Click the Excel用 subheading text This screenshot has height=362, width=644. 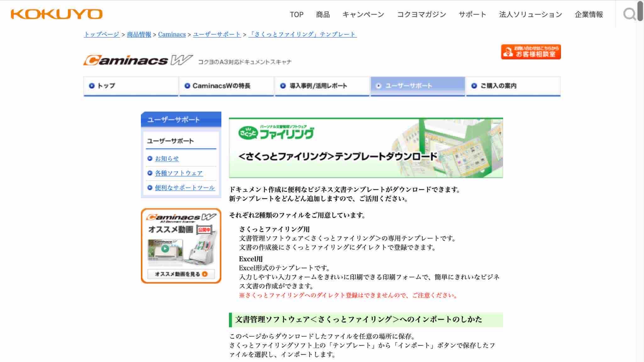(x=251, y=259)
